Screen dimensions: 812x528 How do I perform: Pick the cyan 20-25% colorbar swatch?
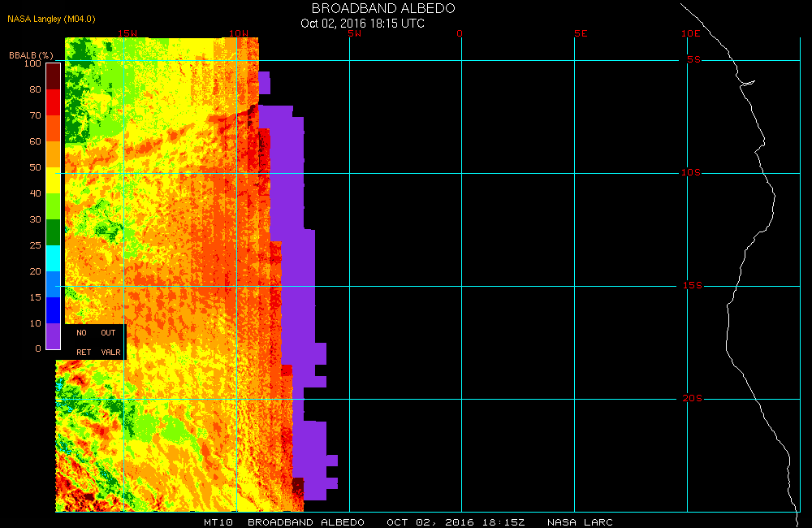(53, 258)
